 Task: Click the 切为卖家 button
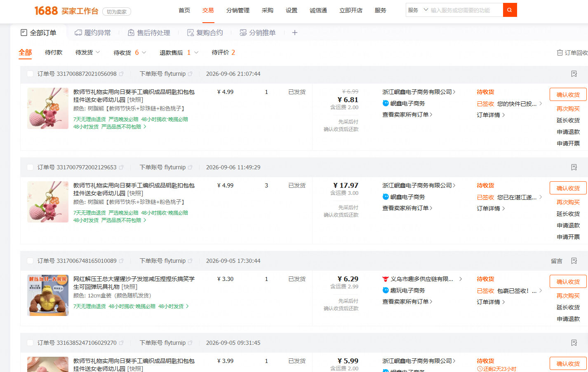[x=117, y=12]
